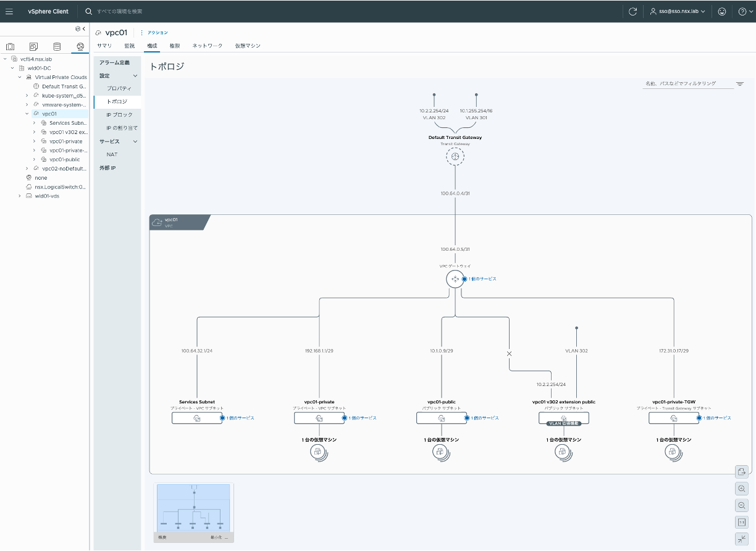Viewport: 756px width, 551px height.
Task: Reset topology zoom to 1:1
Action: [742, 522]
